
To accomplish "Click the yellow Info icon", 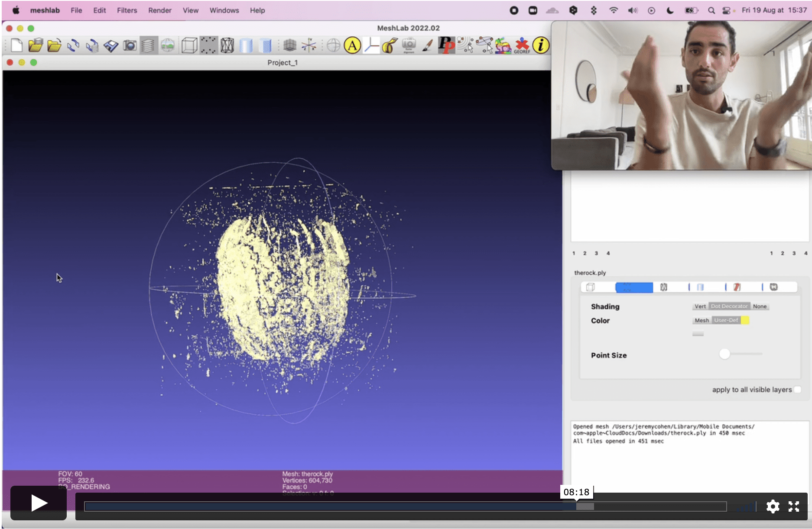I will pyautogui.click(x=541, y=45).
